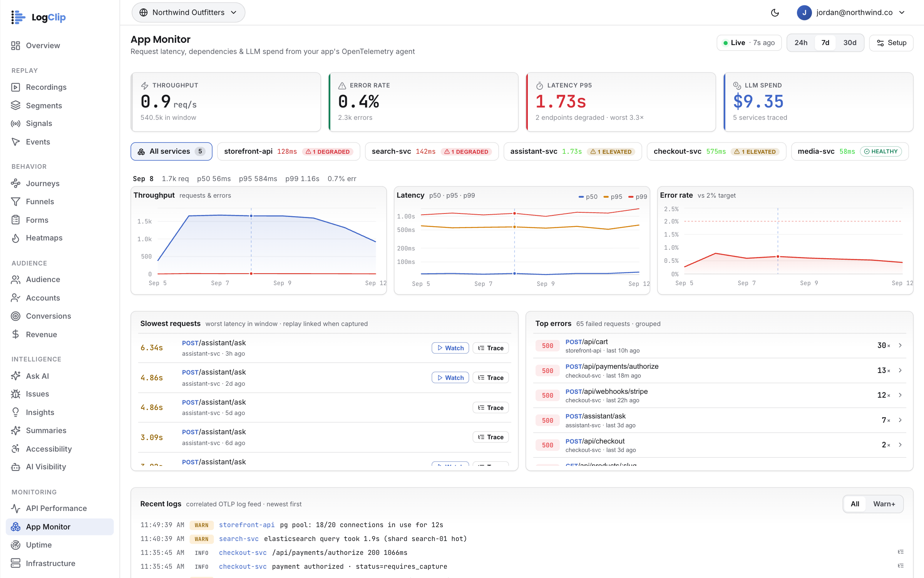Show All recent logs
Screen dimensions: 924x578
[855, 504]
